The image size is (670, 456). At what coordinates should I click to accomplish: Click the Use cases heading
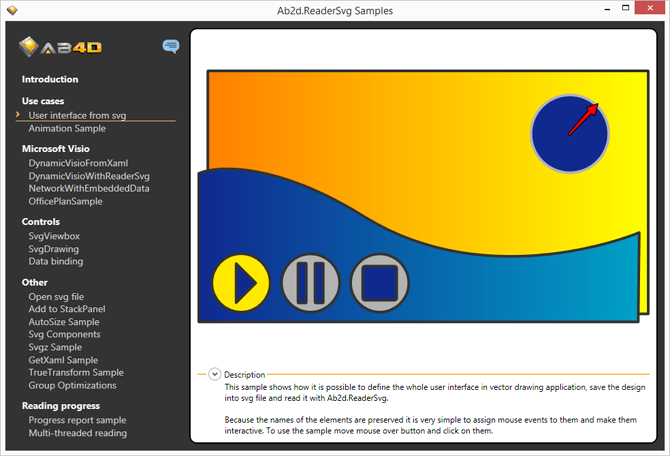click(x=43, y=101)
